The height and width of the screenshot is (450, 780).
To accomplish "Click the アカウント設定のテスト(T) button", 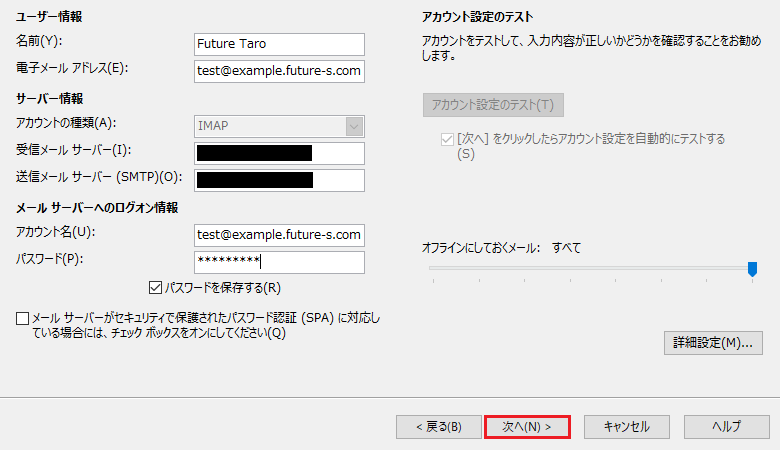I will point(493,105).
